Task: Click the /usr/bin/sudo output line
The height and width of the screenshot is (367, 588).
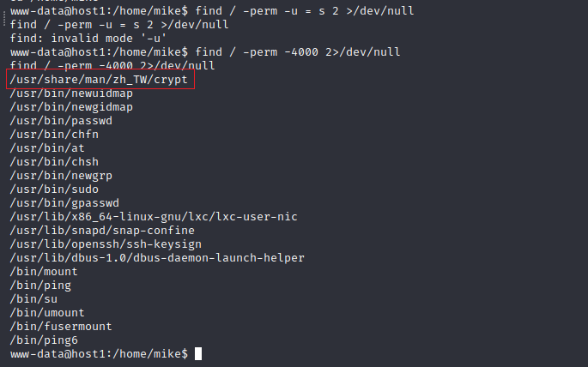Action: coord(55,190)
